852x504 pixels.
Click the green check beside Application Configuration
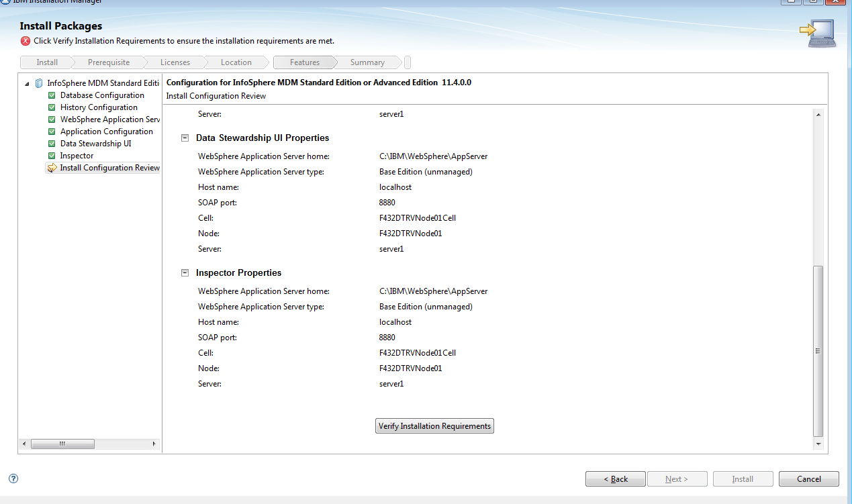[x=52, y=132]
